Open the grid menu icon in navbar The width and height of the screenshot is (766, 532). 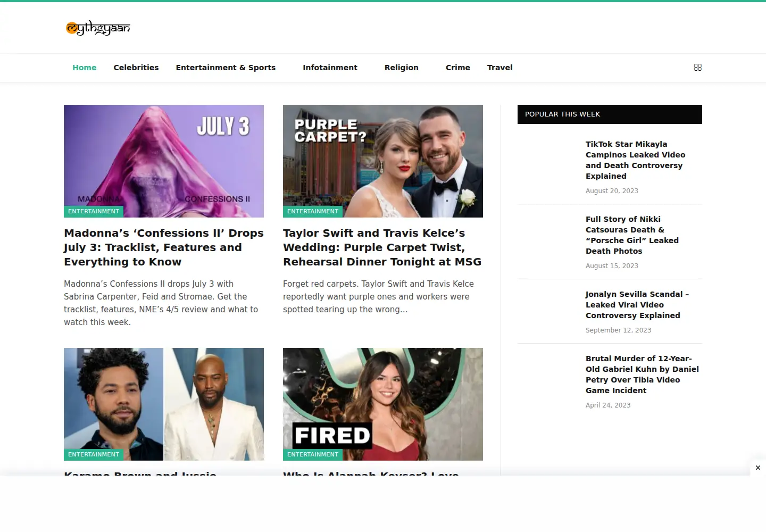click(x=698, y=68)
